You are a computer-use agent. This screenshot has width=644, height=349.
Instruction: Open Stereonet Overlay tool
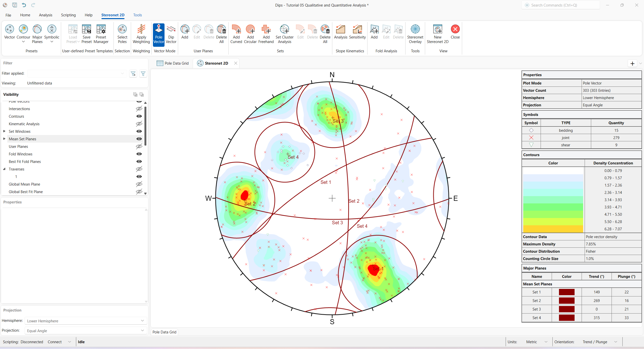click(415, 34)
